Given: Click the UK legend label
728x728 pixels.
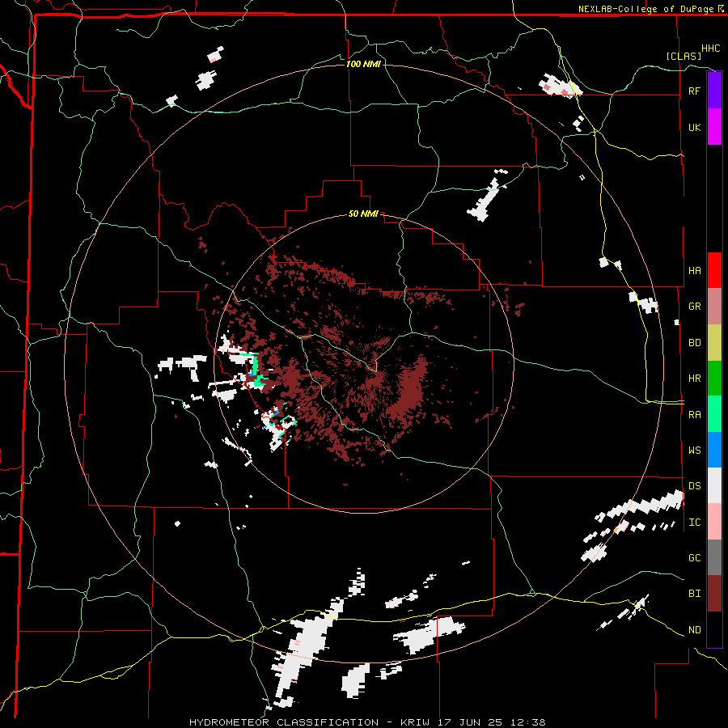Looking at the screenshot, I should (x=694, y=127).
